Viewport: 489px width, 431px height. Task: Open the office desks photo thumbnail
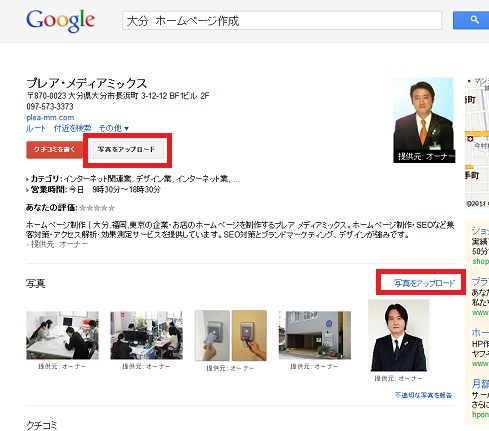tap(146, 335)
